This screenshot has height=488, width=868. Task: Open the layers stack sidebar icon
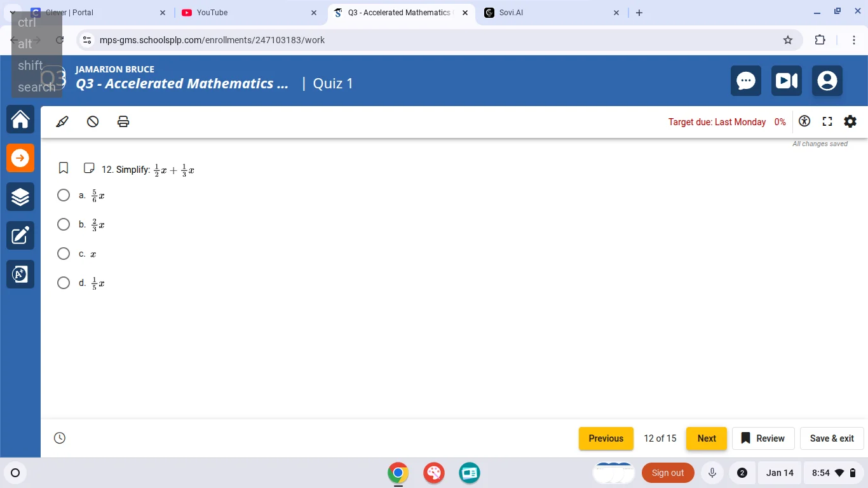point(20,197)
